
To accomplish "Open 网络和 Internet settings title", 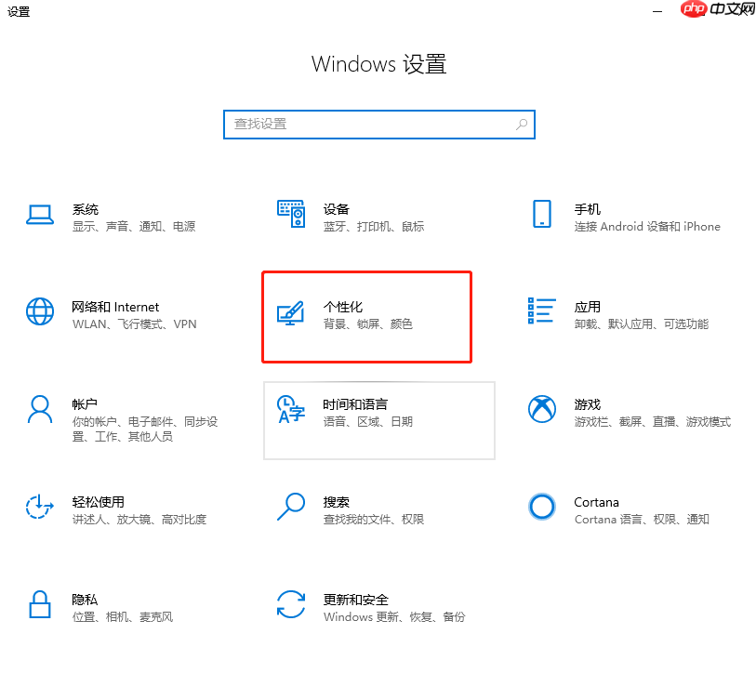I will (115, 307).
